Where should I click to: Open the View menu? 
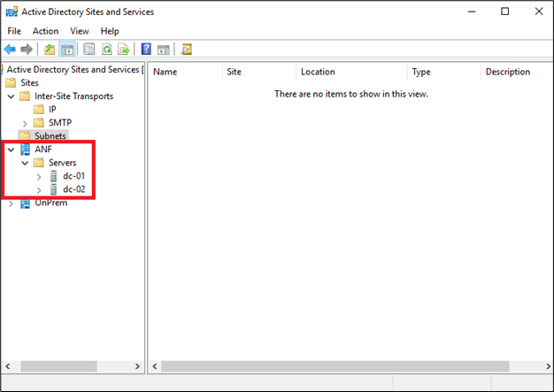[80, 31]
